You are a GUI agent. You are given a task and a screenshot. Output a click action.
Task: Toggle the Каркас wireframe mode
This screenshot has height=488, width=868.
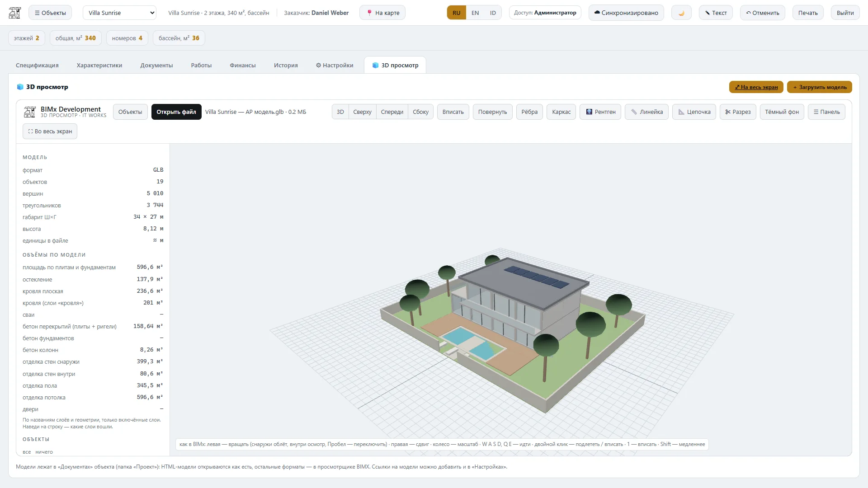[561, 112]
